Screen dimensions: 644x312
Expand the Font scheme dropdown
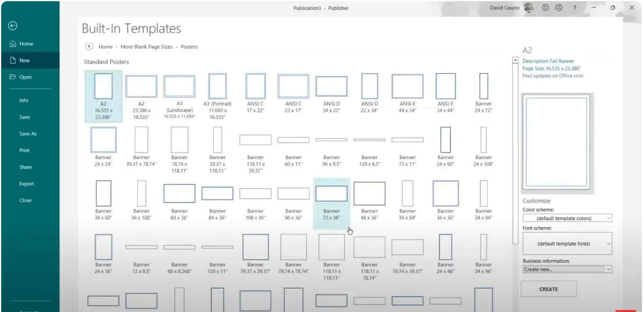(567, 244)
